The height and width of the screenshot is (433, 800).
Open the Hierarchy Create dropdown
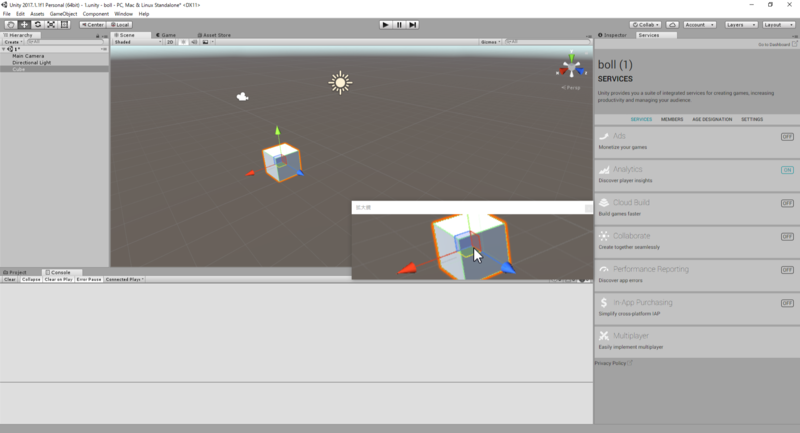click(13, 42)
